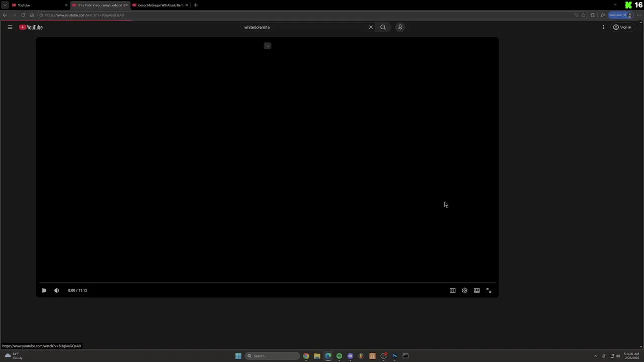
Task: Open the tracking prevention eye icon
Action: [576, 15]
